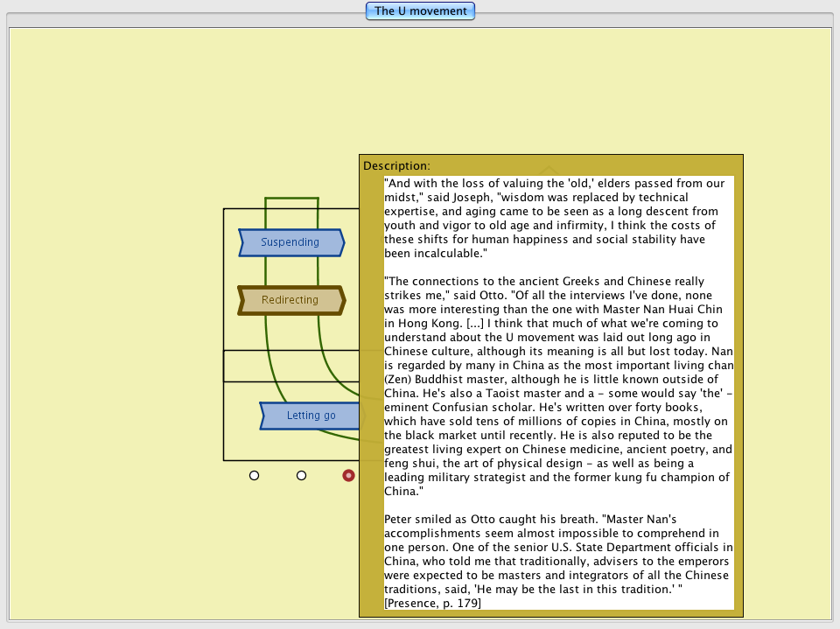This screenshot has width=840, height=629.
Task: Choose the middle white circle marker
Action: click(301, 476)
